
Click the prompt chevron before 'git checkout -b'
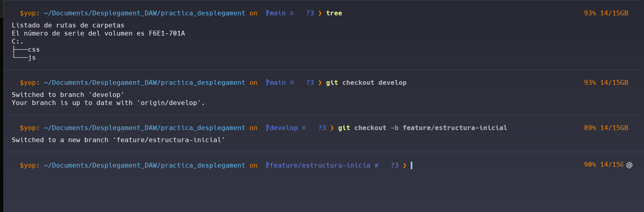(332, 128)
